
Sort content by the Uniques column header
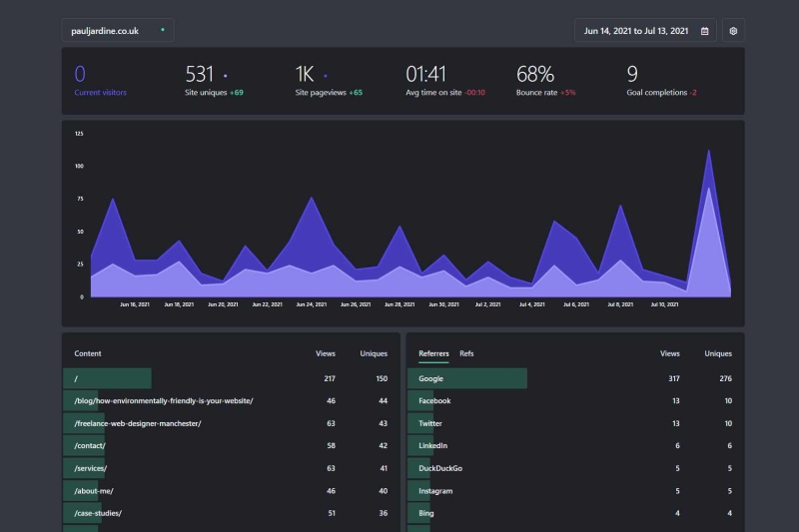point(374,353)
